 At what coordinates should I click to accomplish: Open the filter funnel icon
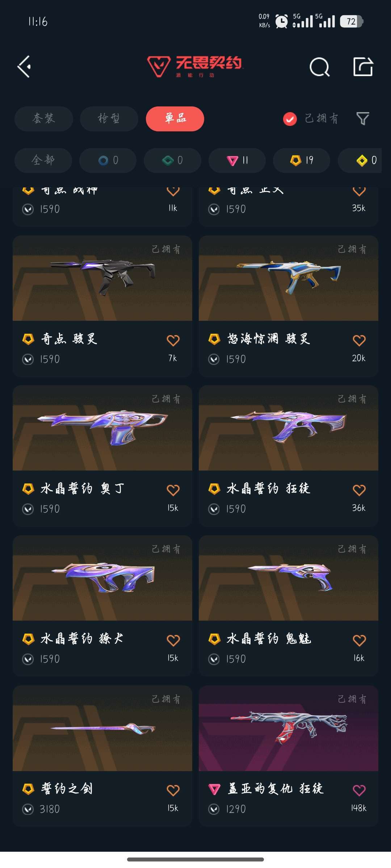(363, 118)
